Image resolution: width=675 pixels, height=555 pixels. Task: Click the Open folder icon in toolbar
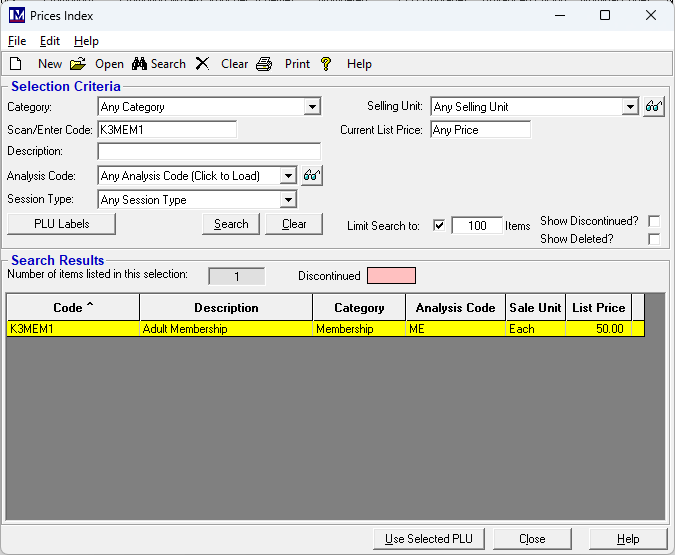78,64
